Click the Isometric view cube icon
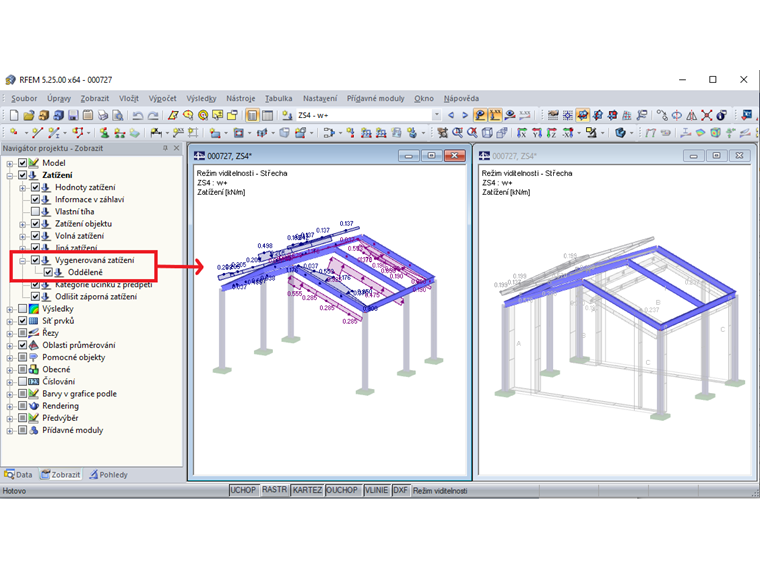This screenshot has width=760, height=570. click(x=487, y=132)
